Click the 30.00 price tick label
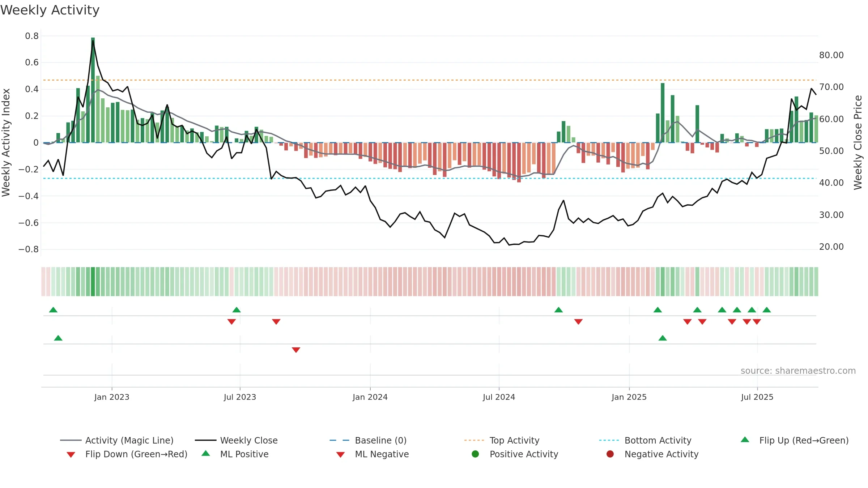This screenshot has height=488, width=868. (831, 215)
